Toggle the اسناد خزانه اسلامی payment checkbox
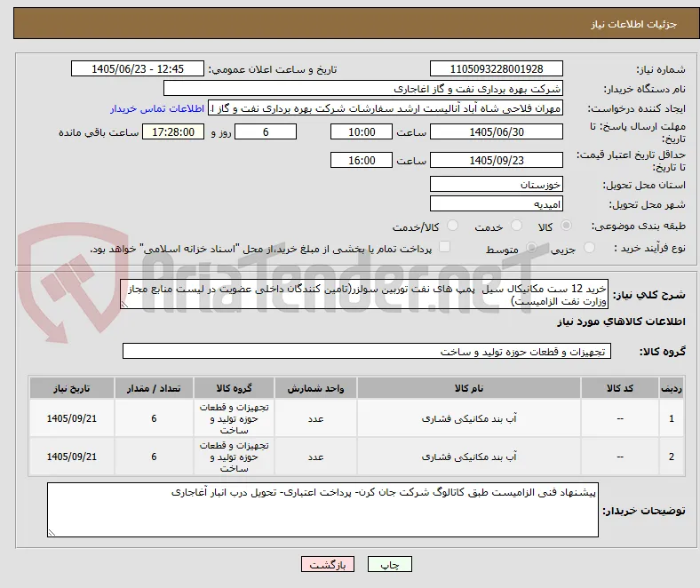 (x=444, y=247)
